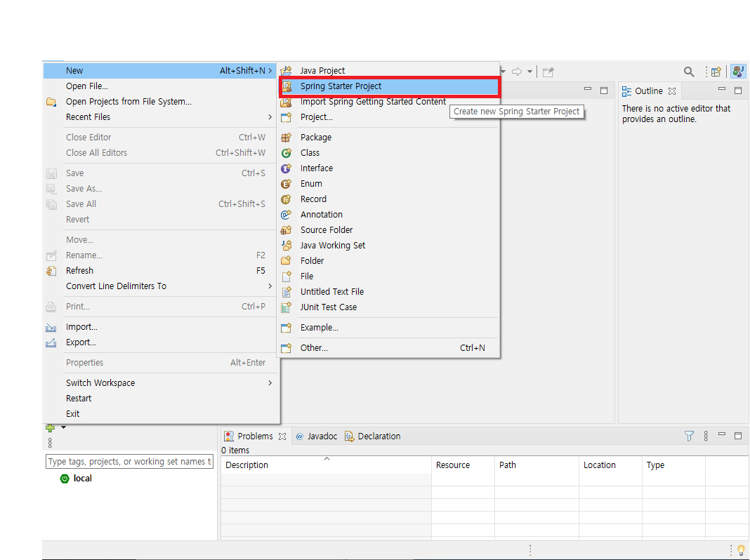This screenshot has height=560, width=750.
Task: Switch to the Declaration tab
Action: (373, 436)
